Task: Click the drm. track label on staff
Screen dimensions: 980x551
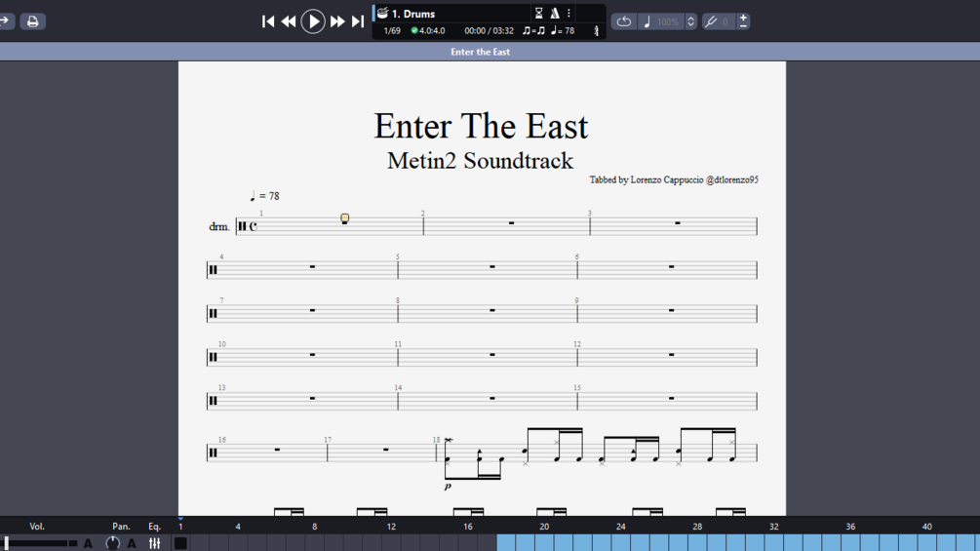Action: tap(218, 227)
